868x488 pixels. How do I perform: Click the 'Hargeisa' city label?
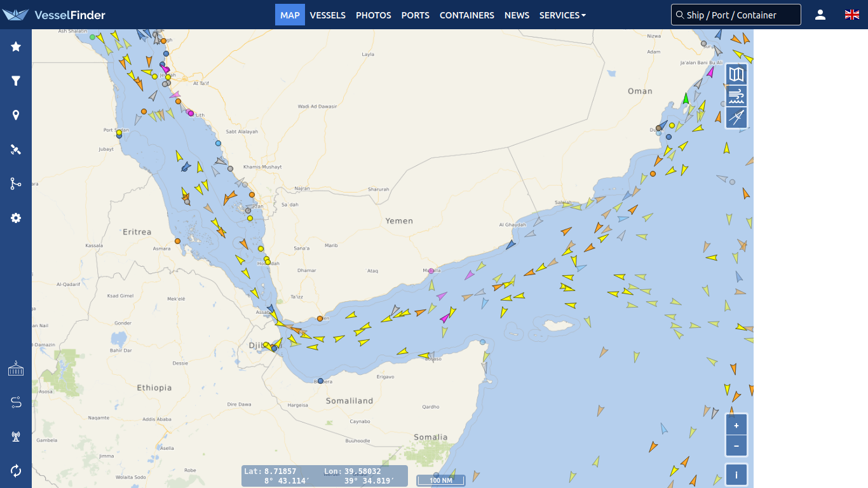coord(298,405)
